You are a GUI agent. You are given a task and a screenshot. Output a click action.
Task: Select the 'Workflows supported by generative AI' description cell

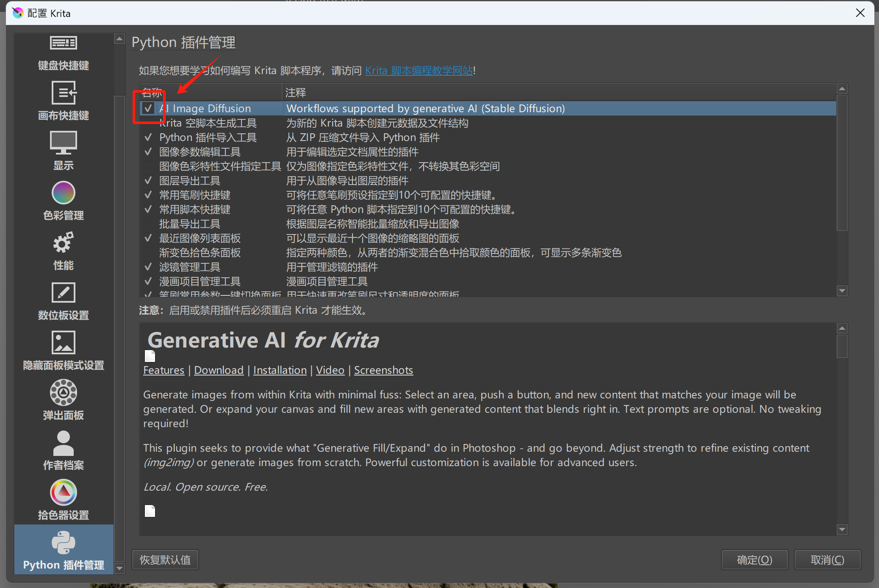559,108
